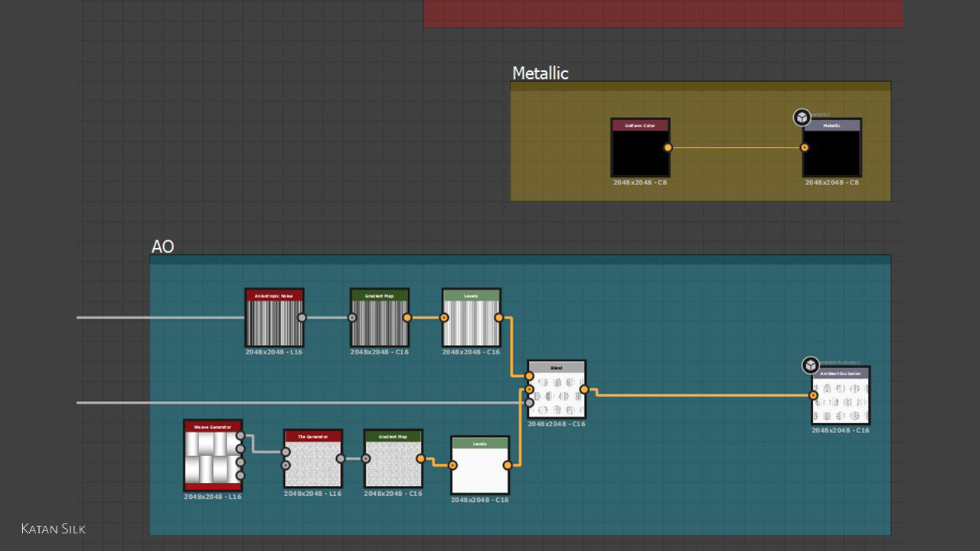Click the Weave Generator's top output connector
The width and height of the screenshot is (980, 551).
pos(240,435)
